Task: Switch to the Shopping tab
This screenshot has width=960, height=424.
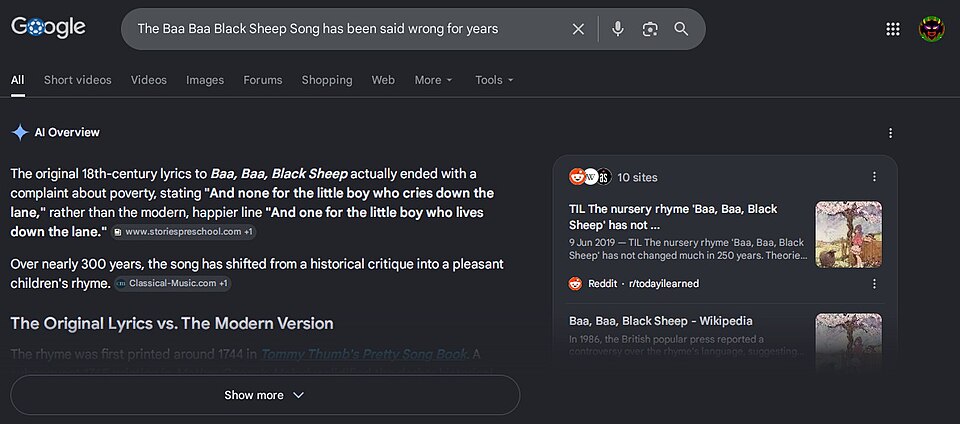Action: [327, 80]
